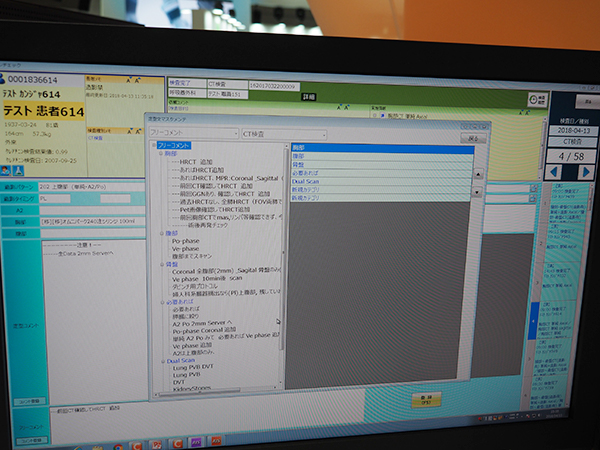The width and height of the screenshot is (600, 450).
Task: Collapse the 胸部 tree node
Action: click(x=158, y=153)
